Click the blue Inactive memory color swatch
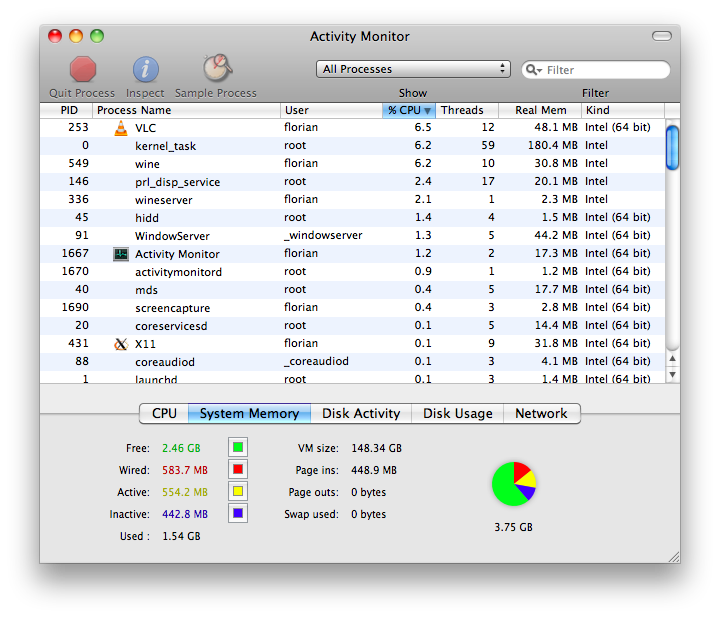 tap(238, 514)
